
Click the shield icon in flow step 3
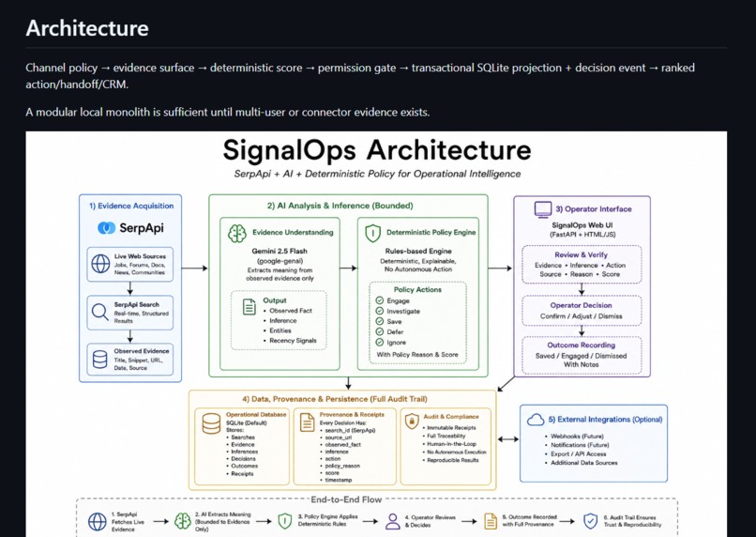point(285,521)
